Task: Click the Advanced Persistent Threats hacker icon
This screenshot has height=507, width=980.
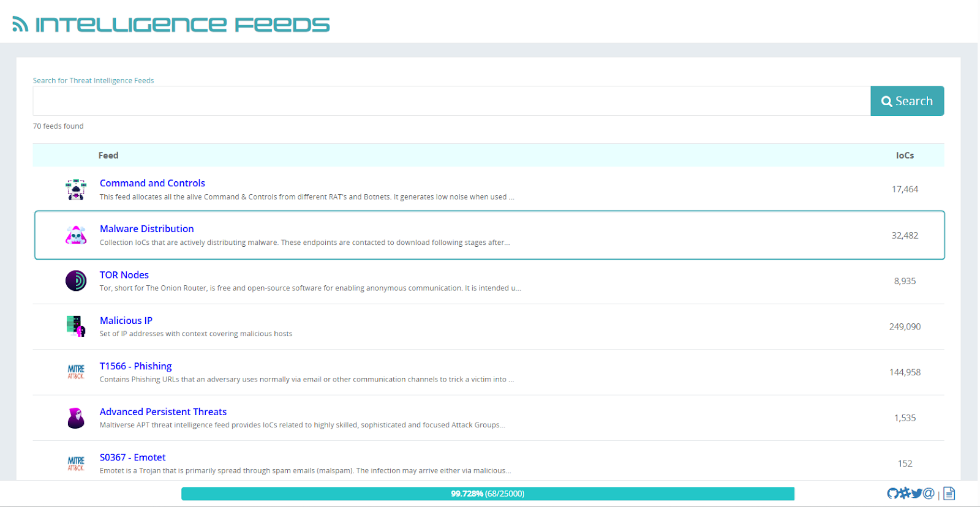Action: (x=76, y=418)
